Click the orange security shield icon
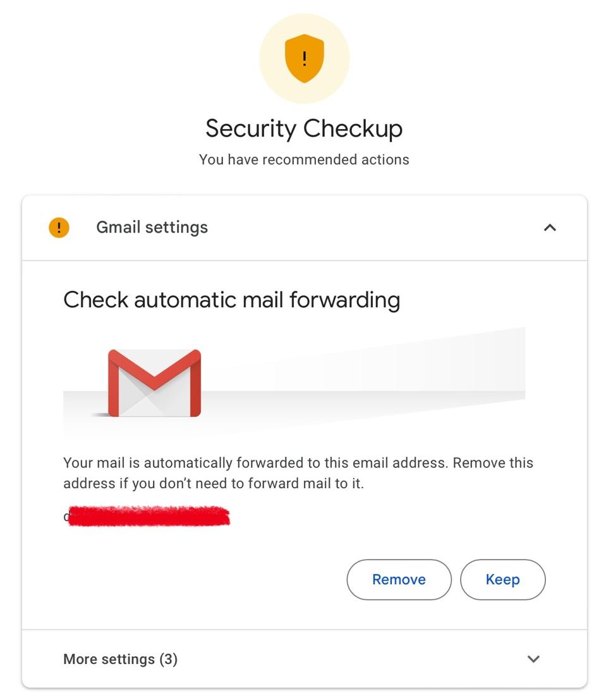 point(304,59)
